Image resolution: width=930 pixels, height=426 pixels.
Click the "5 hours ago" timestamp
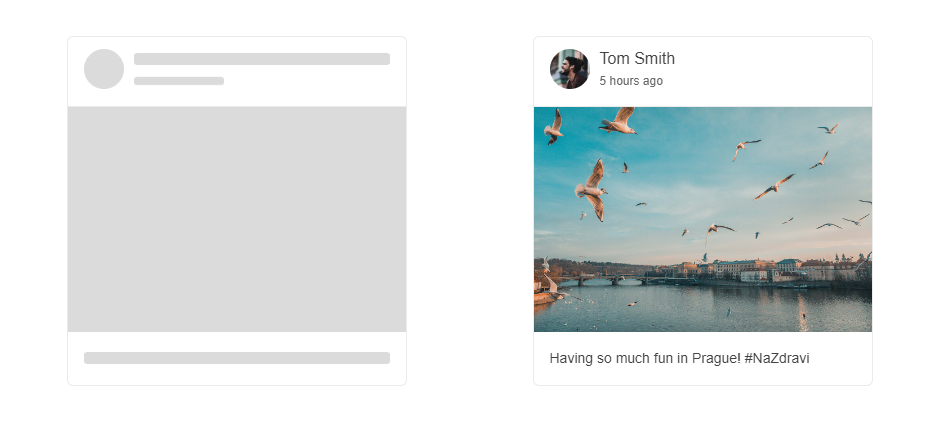point(631,81)
